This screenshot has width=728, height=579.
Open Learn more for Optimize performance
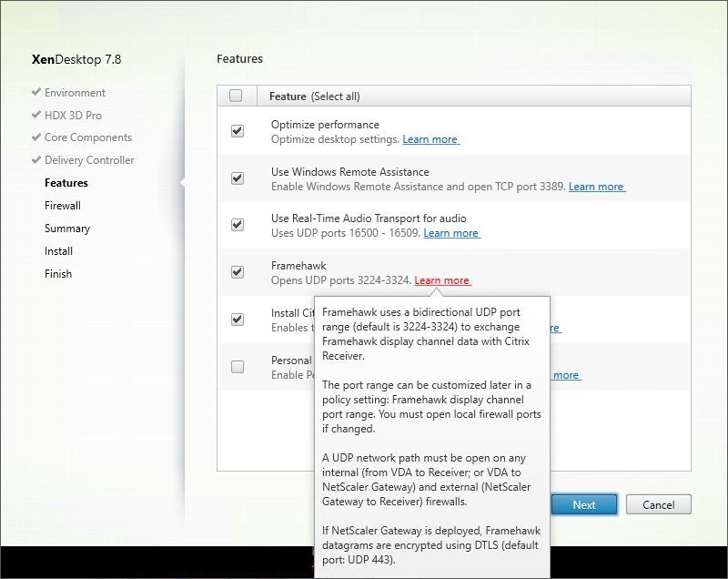430,139
